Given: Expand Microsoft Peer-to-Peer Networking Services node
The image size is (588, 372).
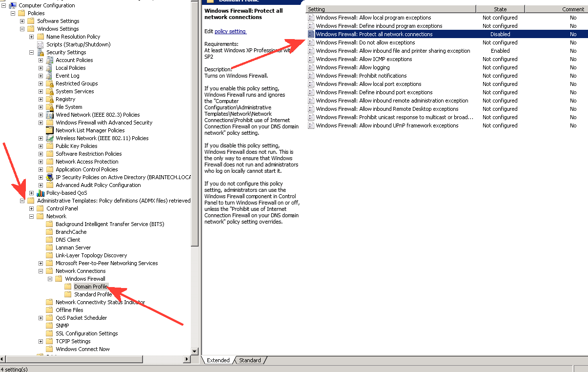Looking at the screenshot, I should 41,263.
